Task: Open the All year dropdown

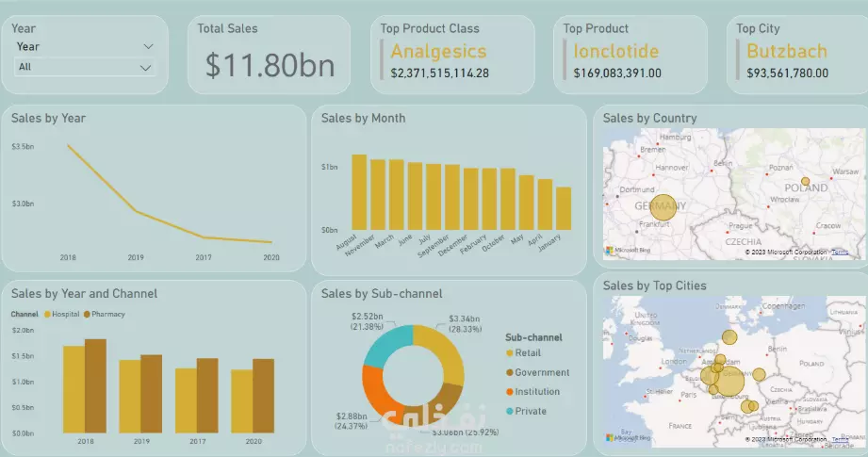Action: point(84,68)
